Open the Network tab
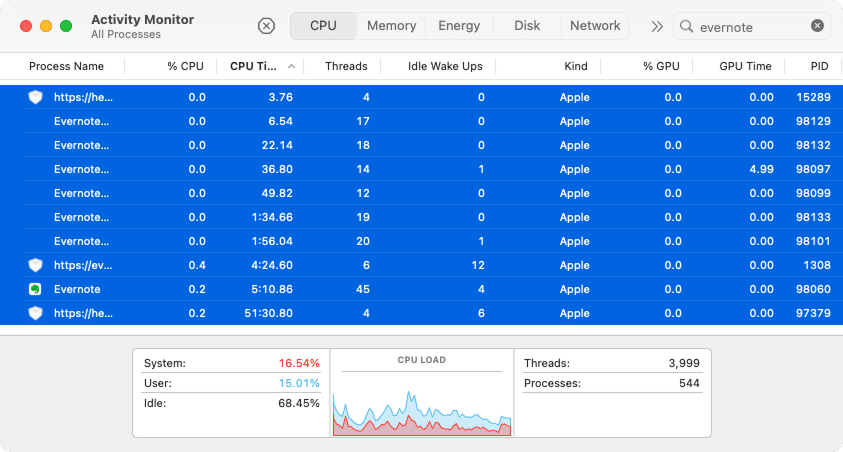This screenshot has height=452, width=843. coord(595,26)
